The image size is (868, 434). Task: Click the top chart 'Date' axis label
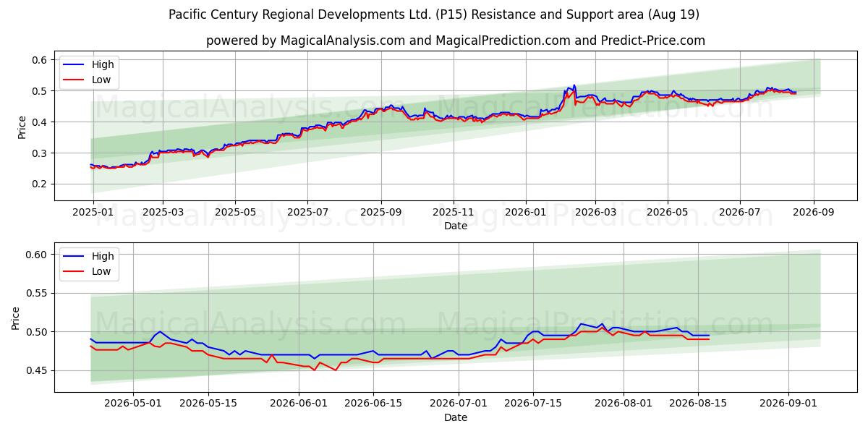point(456,226)
